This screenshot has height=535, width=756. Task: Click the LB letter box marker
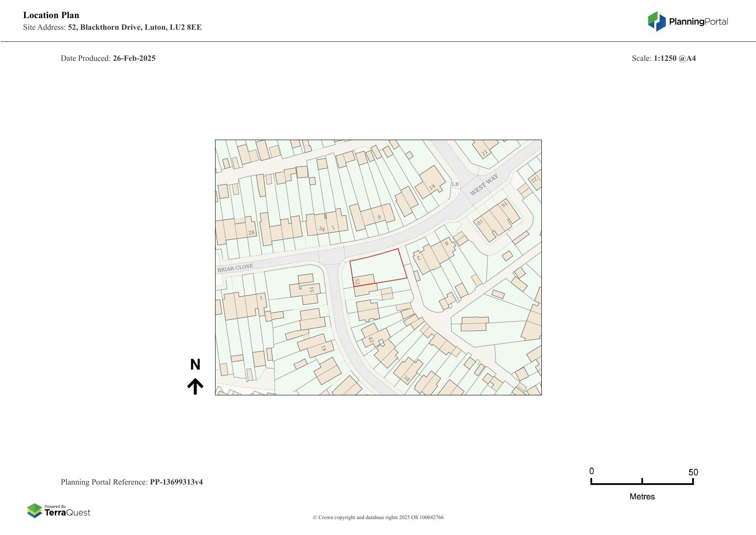pyautogui.click(x=455, y=185)
